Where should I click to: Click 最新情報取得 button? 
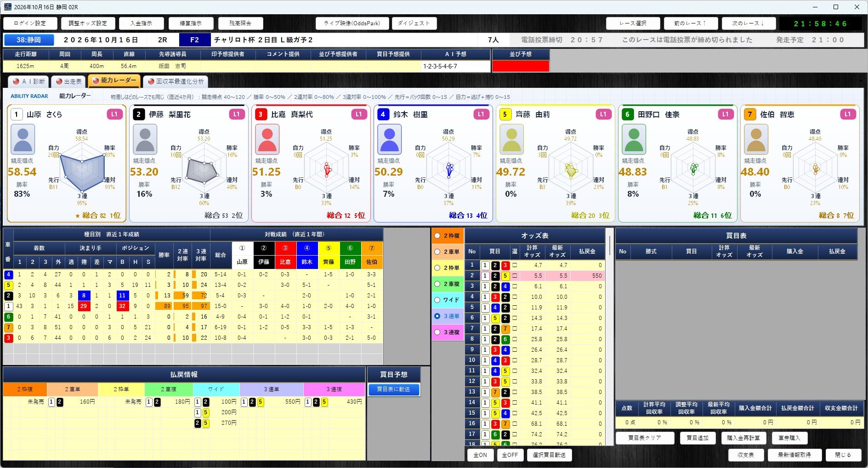click(794, 455)
